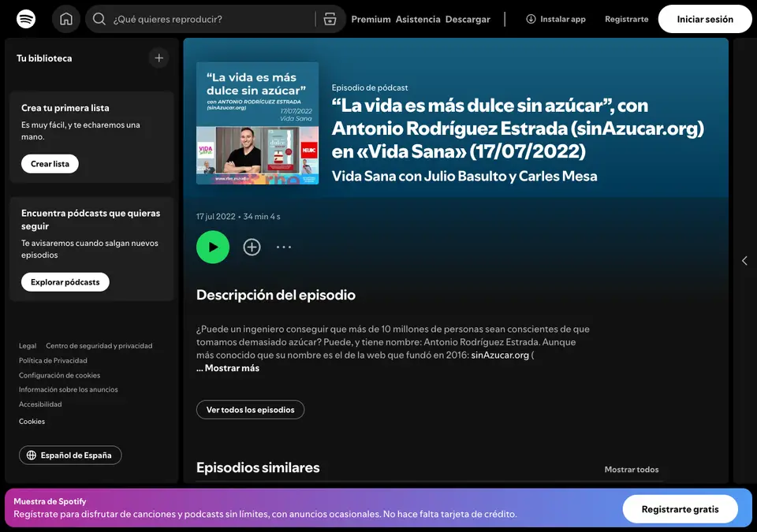This screenshot has height=532, width=757.
Task: Open the three-dot more options menu
Action: pos(284,247)
